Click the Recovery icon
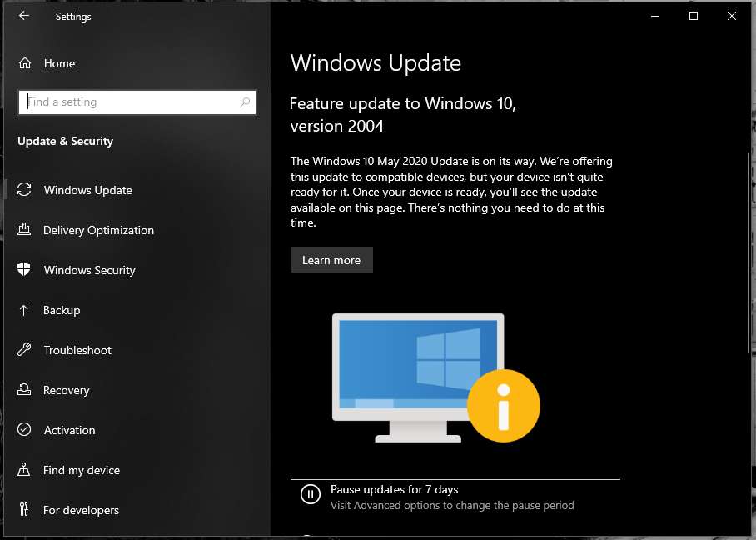Screen dimensions: 756x540 [24, 389]
